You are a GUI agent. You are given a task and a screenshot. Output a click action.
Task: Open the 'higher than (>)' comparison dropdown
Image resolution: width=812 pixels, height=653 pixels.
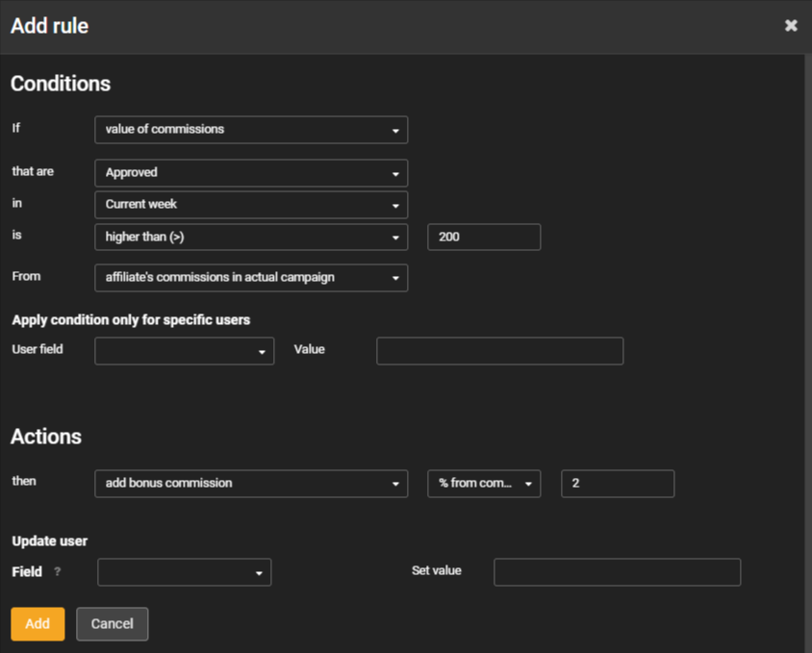251,238
